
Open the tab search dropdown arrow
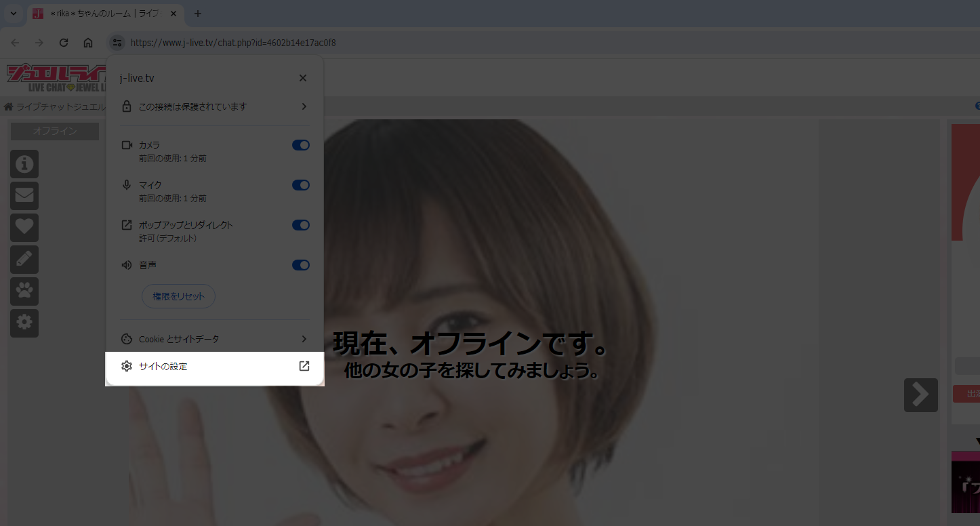[x=13, y=14]
